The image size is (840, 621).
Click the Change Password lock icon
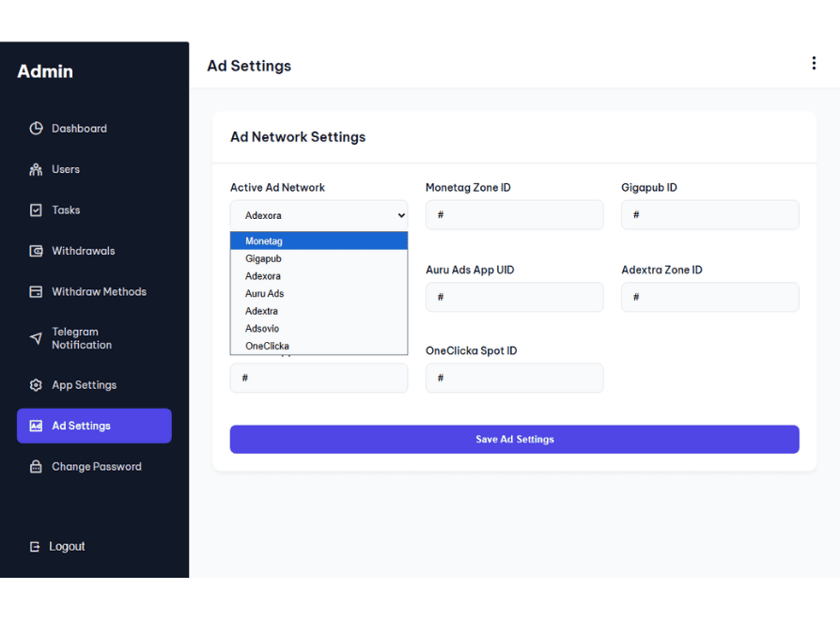tap(36, 467)
